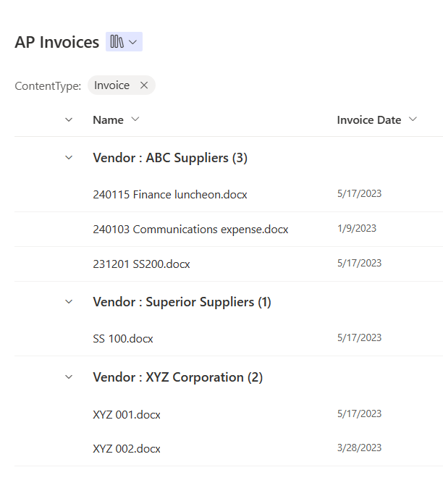
Task: Open 240103 Communications expense.docx
Action: coord(190,230)
